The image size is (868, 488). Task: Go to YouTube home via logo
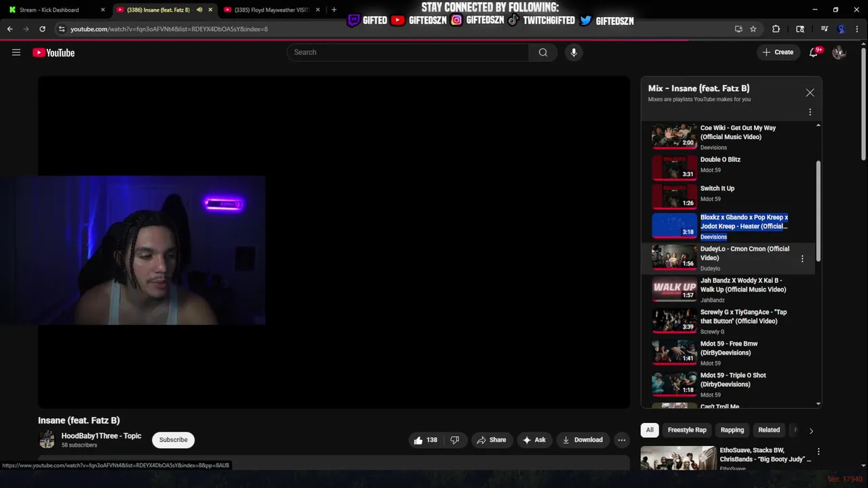[x=54, y=53]
